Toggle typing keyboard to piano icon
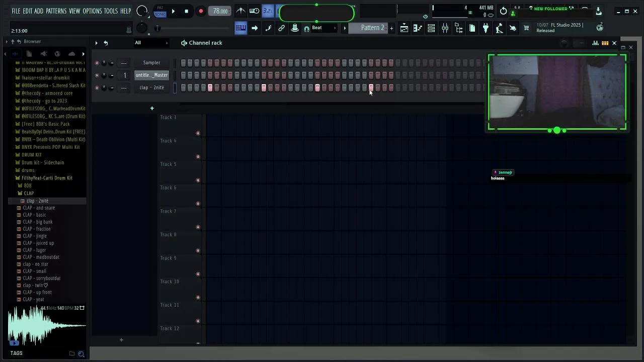The image size is (644, 362). point(241,28)
